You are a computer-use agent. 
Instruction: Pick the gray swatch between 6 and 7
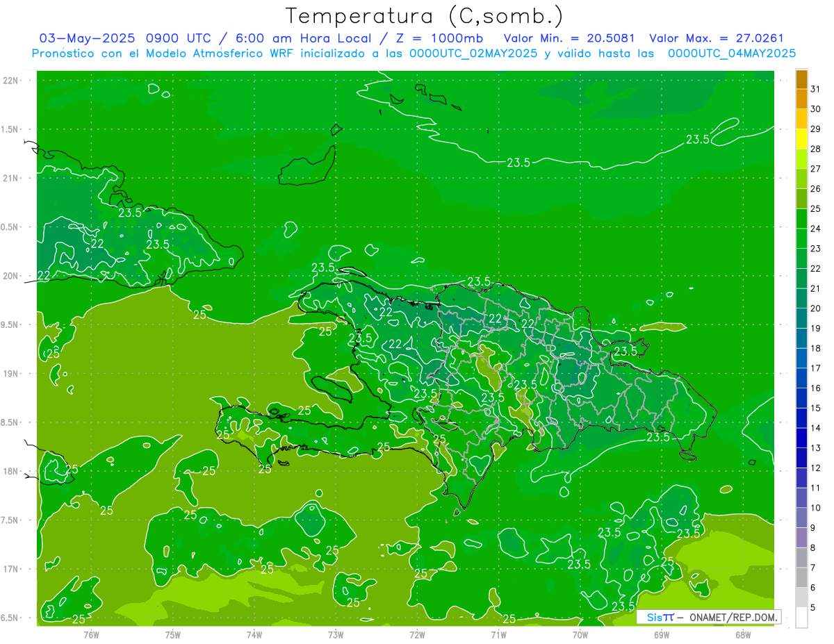pos(801,578)
